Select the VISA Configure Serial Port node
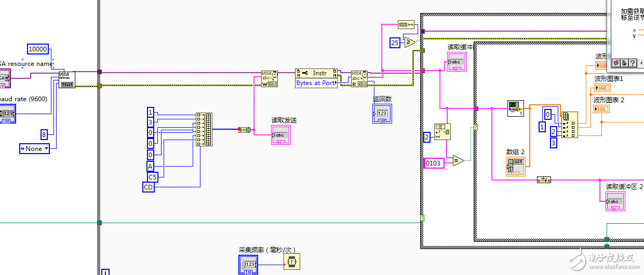The height and width of the screenshot is (275, 644). coord(66,79)
